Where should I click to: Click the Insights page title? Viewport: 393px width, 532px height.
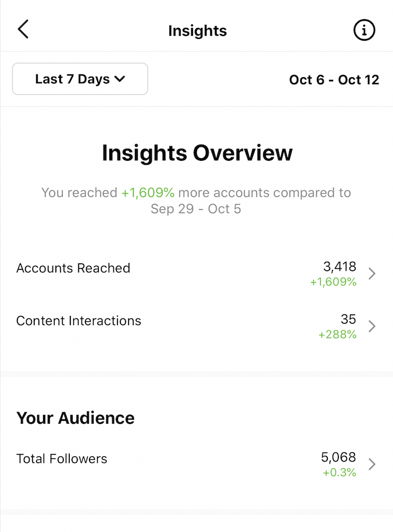(197, 31)
